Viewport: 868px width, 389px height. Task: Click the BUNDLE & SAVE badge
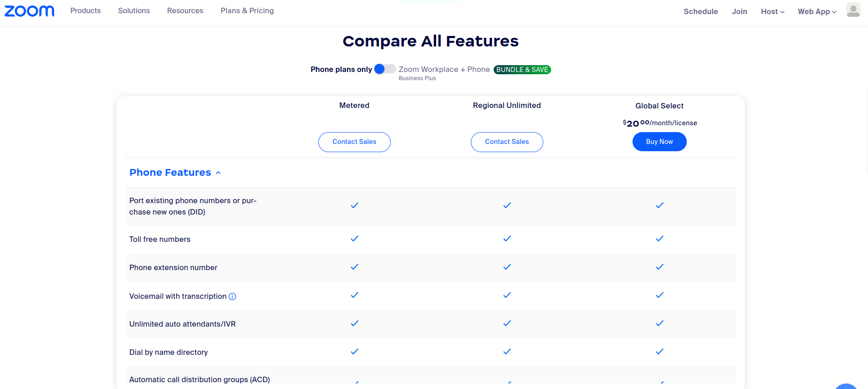(522, 70)
